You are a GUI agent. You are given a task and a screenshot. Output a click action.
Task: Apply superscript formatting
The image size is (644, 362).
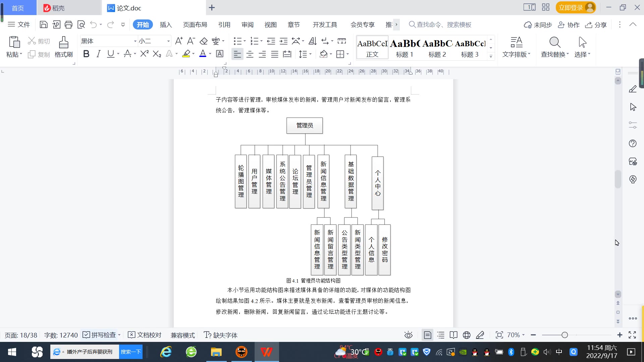[x=144, y=54]
